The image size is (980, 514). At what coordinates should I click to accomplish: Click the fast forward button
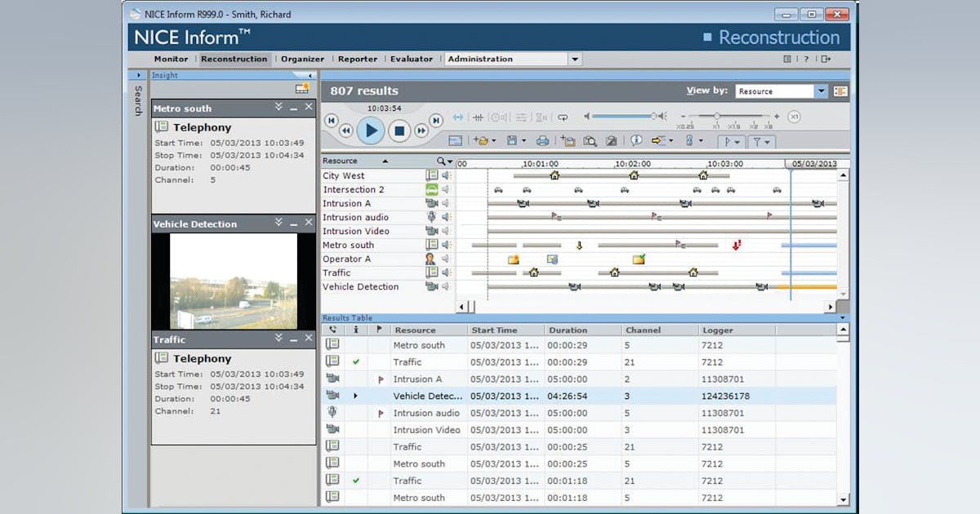point(421,131)
